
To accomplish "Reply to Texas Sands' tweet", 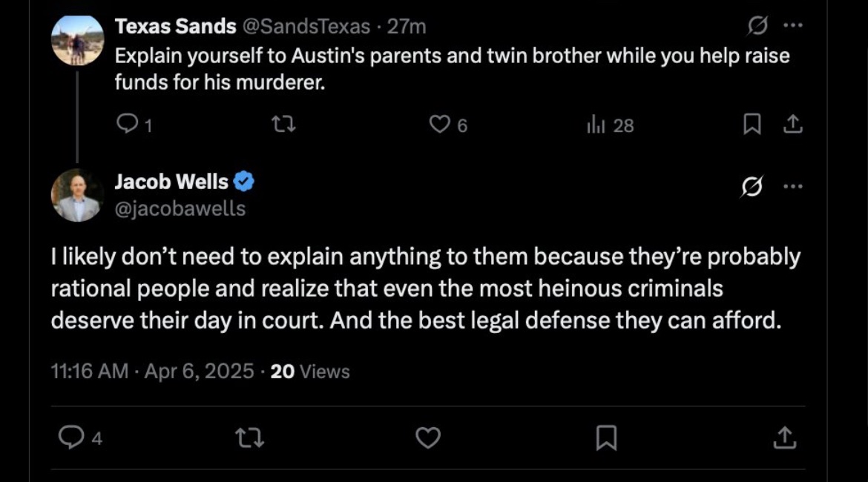I will (128, 125).
